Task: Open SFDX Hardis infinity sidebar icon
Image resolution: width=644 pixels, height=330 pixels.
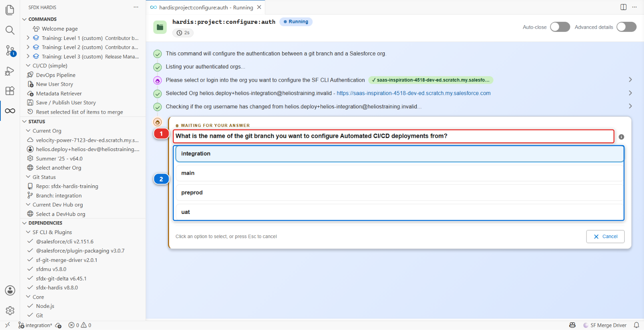Action: [x=10, y=111]
